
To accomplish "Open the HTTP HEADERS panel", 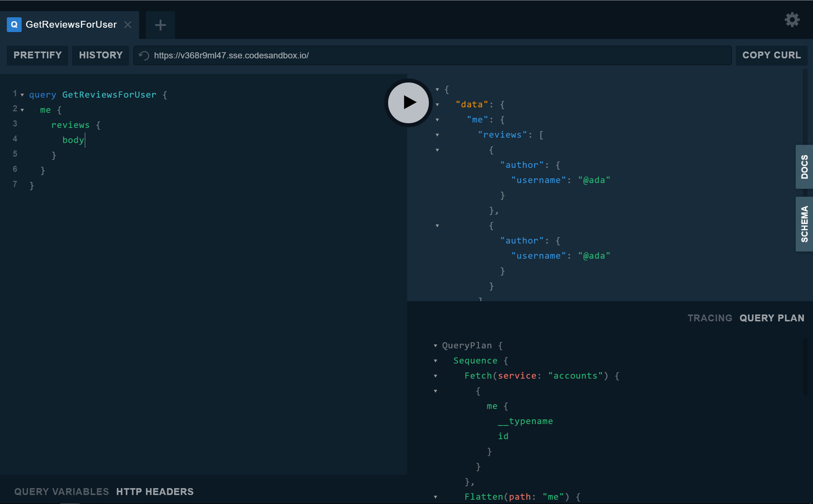I will tap(155, 491).
